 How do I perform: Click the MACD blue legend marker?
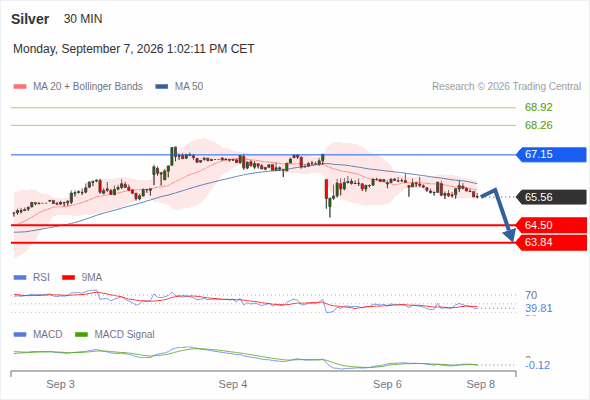point(20,335)
